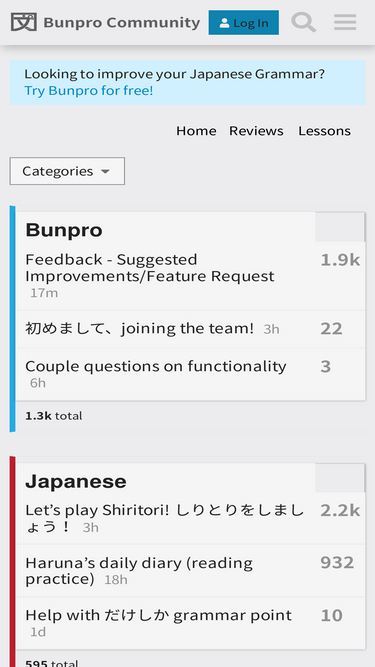Follow the Try Bunpro for free link

tap(88, 91)
